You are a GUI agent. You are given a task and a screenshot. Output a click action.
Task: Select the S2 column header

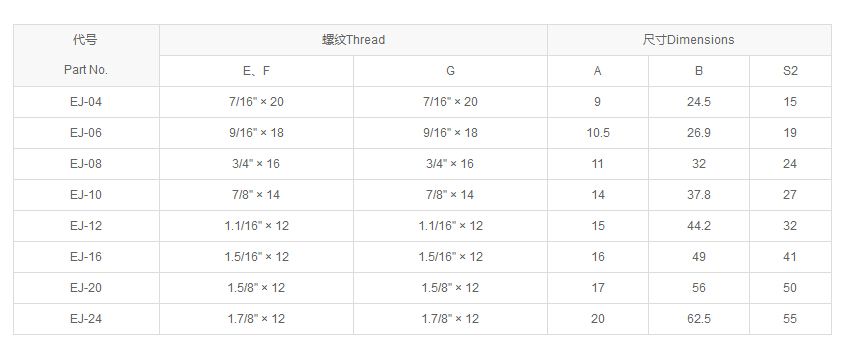790,71
